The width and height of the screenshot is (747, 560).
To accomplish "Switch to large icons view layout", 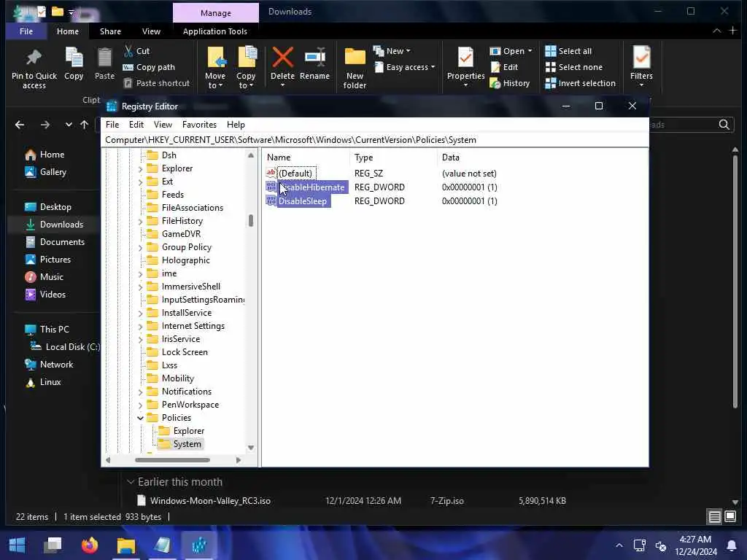I will point(729,517).
